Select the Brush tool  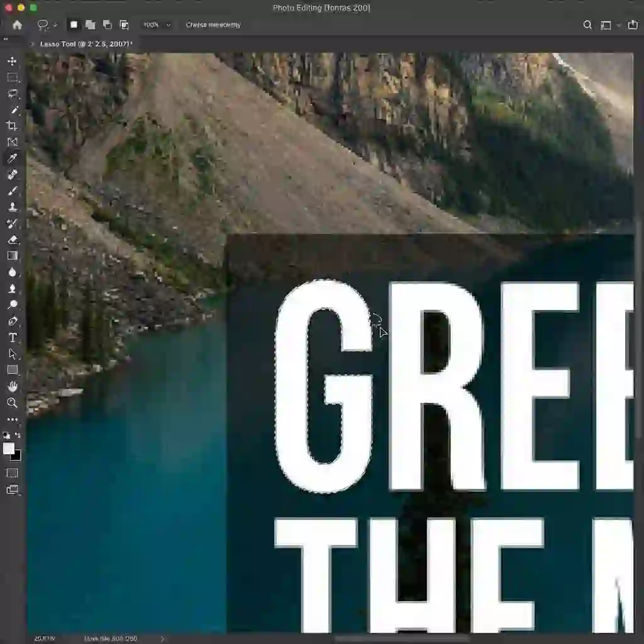tap(13, 191)
